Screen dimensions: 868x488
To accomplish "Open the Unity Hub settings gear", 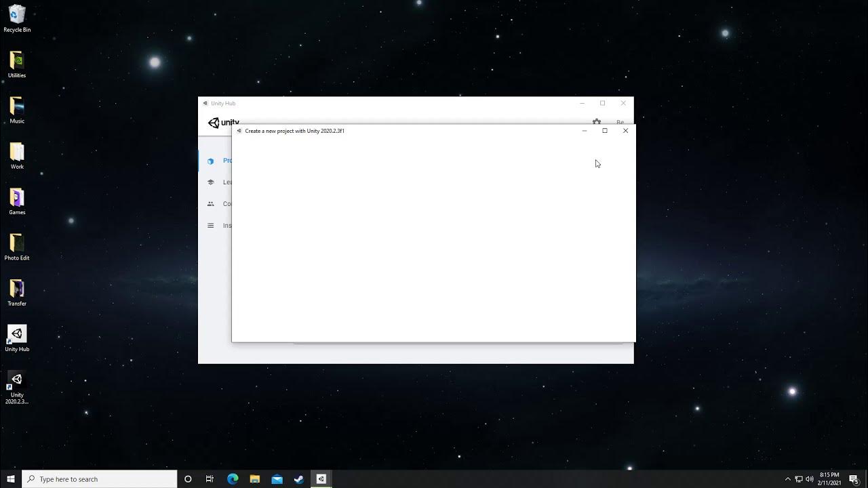I will (x=597, y=122).
